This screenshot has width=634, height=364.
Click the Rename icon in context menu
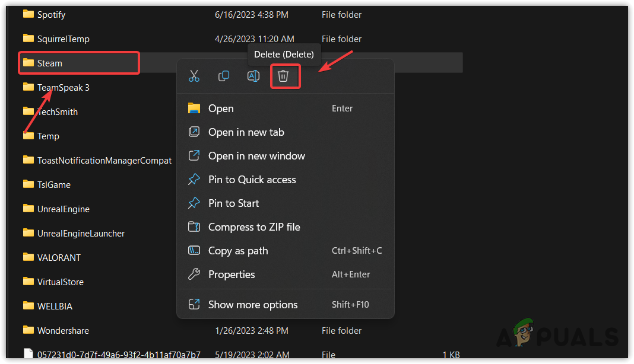pyautogui.click(x=253, y=76)
